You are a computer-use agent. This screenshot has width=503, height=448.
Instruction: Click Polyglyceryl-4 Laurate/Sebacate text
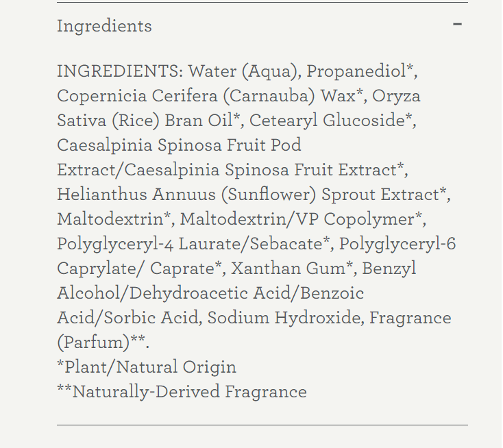pos(190,244)
